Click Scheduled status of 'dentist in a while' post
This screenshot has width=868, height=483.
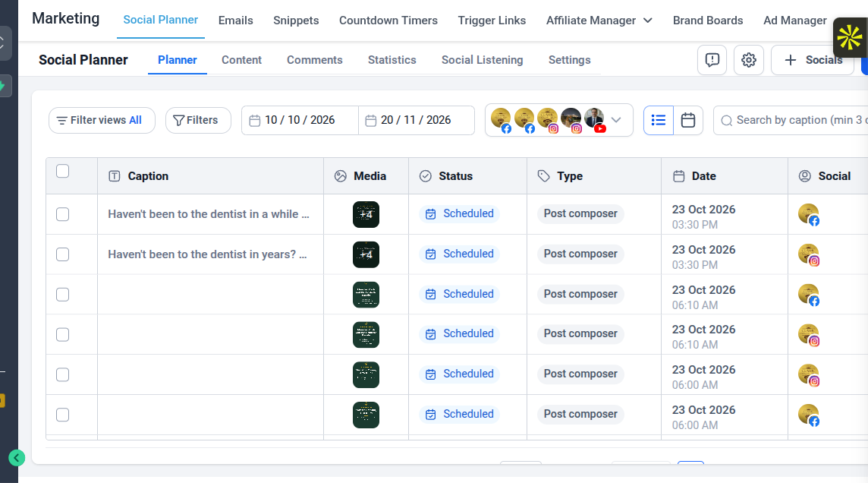(460, 214)
